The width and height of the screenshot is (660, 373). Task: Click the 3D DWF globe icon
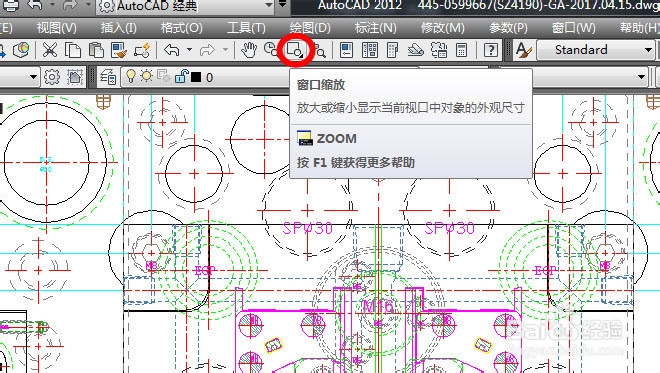pyautogui.click(x=21, y=50)
